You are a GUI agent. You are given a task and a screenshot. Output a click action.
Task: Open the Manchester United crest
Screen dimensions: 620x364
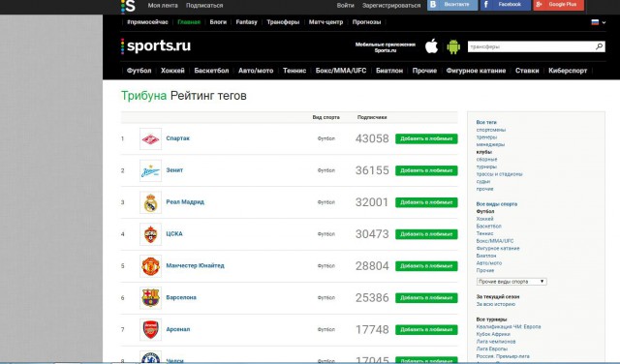151,266
